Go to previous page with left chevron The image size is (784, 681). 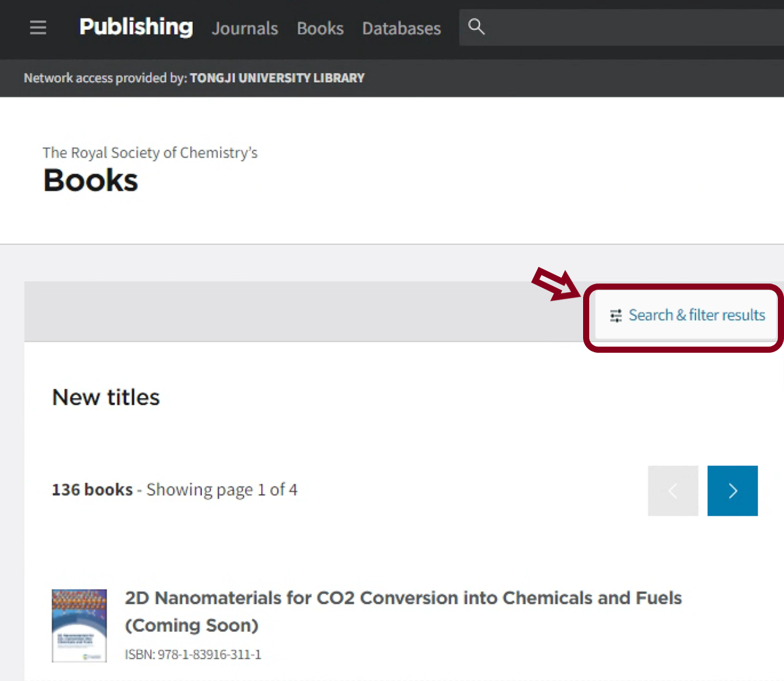click(673, 491)
